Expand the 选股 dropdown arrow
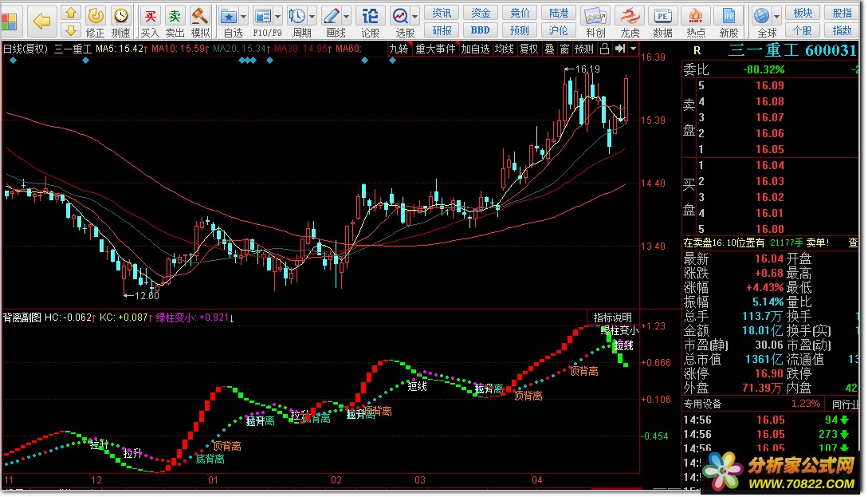868x497 pixels. (x=415, y=17)
